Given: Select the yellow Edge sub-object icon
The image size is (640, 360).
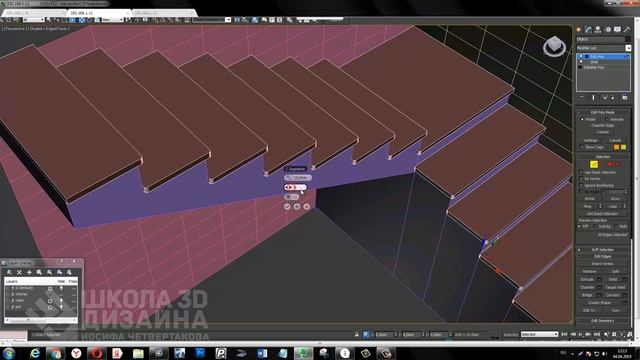Looking at the screenshot, I should 594,164.
